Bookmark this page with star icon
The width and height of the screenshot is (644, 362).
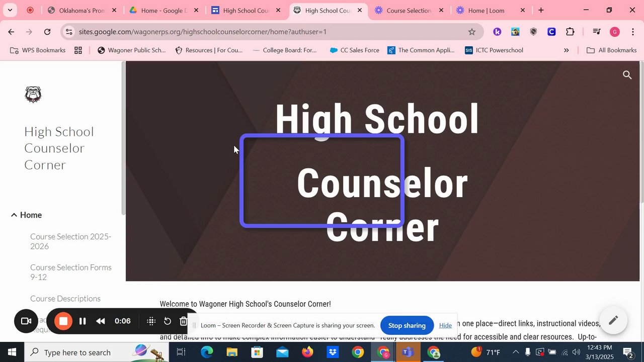[472, 32]
